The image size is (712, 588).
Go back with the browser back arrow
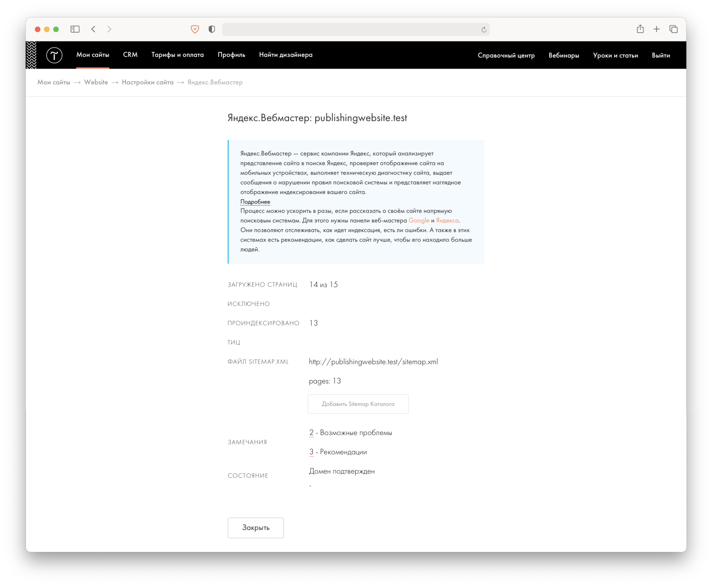[93, 29]
